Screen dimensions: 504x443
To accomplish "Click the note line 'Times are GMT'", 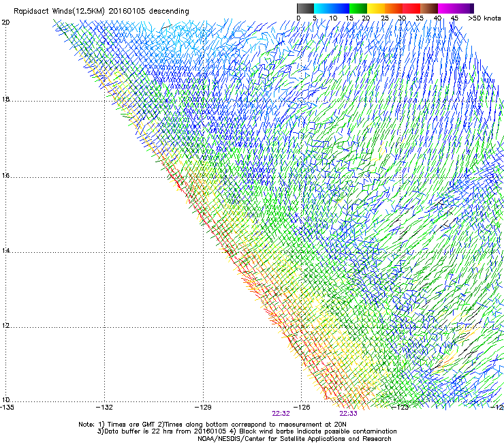I will (x=212, y=425).
